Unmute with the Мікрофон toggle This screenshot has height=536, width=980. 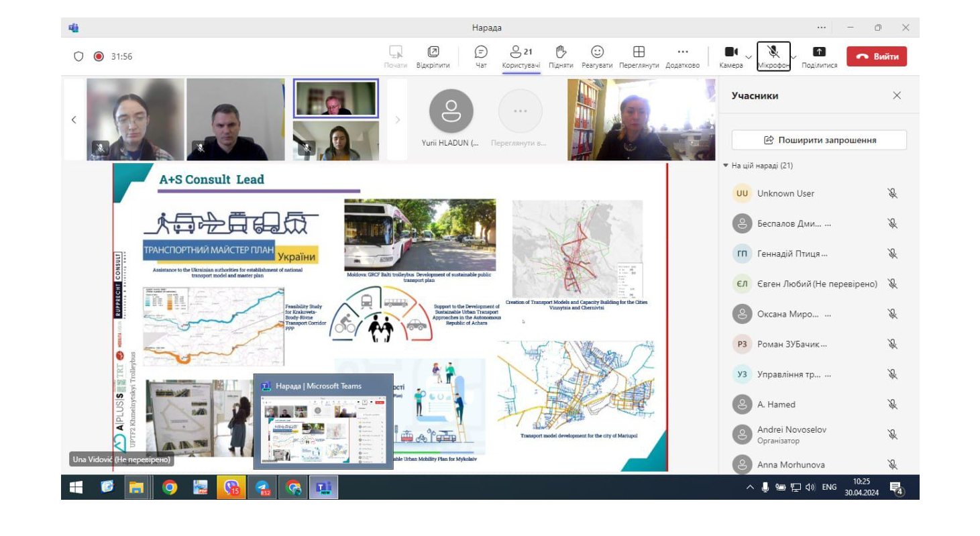pos(773,56)
